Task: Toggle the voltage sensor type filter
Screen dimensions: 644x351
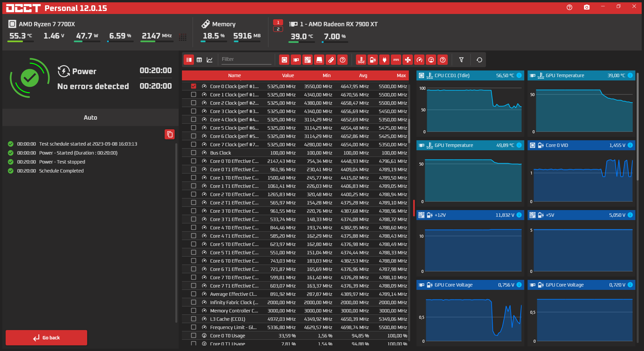Action: pyautogui.click(x=373, y=60)
